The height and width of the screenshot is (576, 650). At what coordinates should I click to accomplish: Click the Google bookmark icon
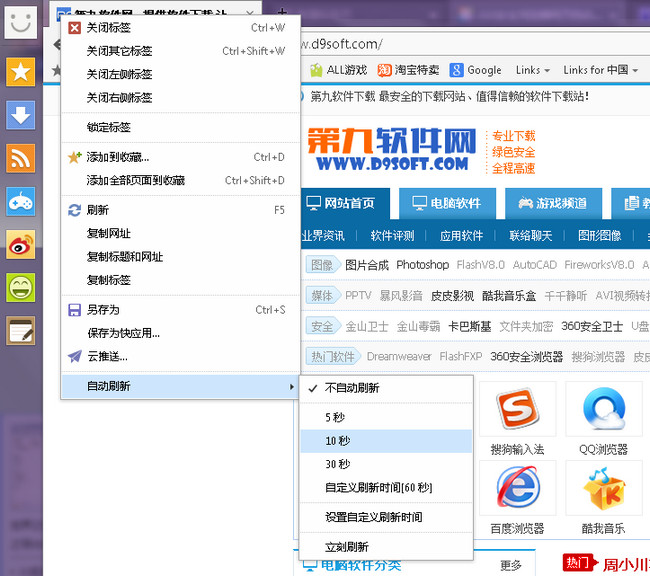pyautogui.click(x=456, y=70)
